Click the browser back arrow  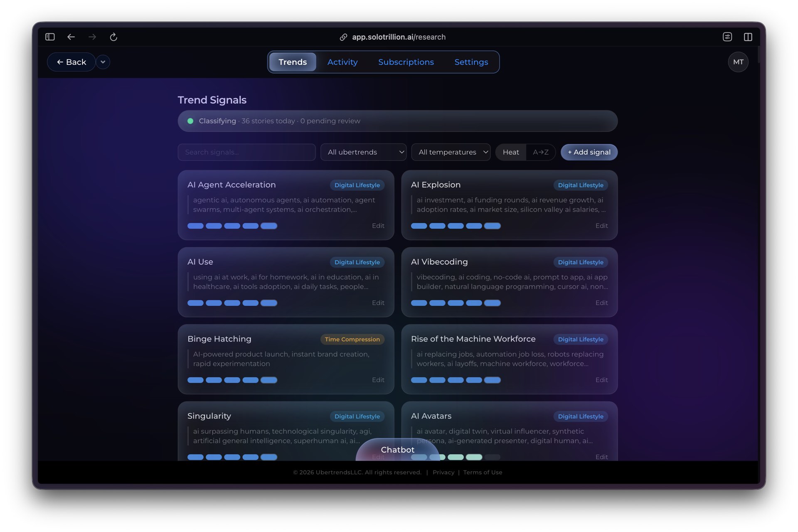click(x=71, y=37)
